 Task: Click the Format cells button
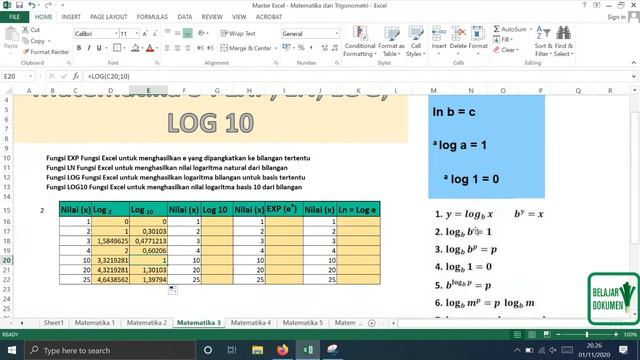tap(478, 42)
